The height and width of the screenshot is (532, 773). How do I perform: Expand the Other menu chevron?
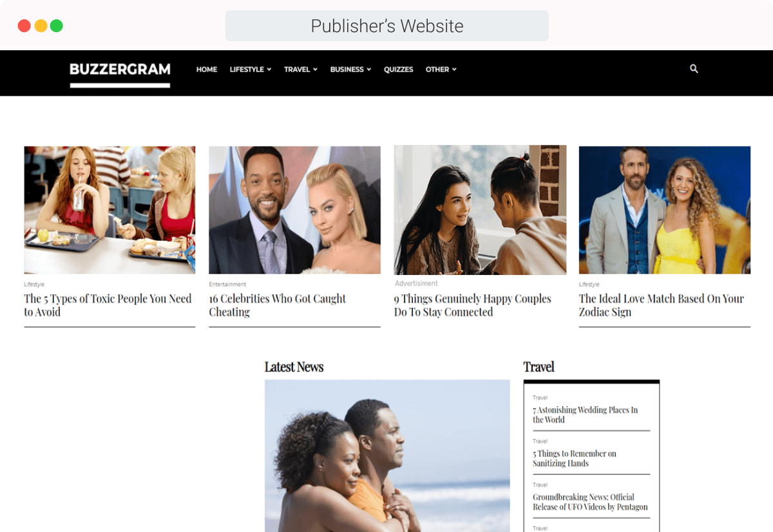(454, 70)
